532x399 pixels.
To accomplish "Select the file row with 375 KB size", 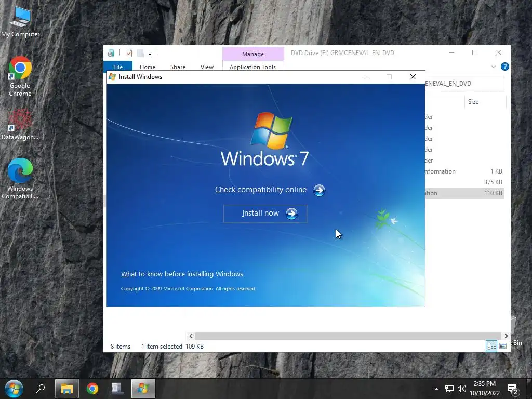I will 464,182.
